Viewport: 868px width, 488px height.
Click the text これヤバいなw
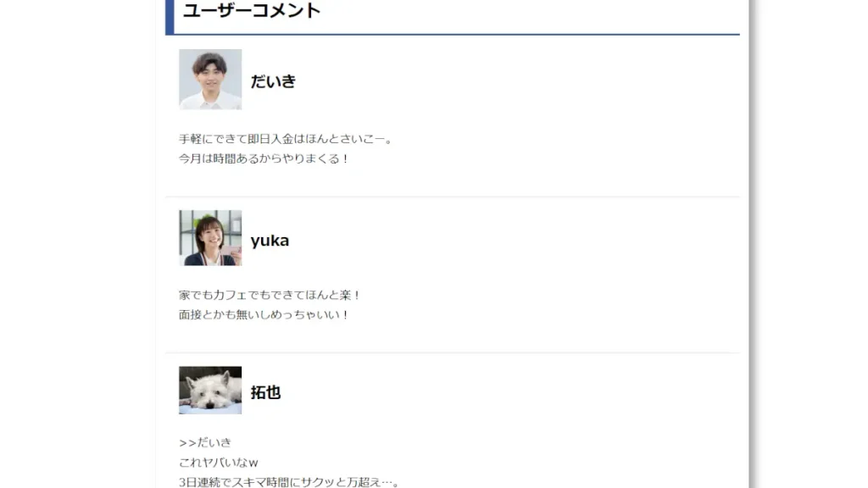click(218, 463)
